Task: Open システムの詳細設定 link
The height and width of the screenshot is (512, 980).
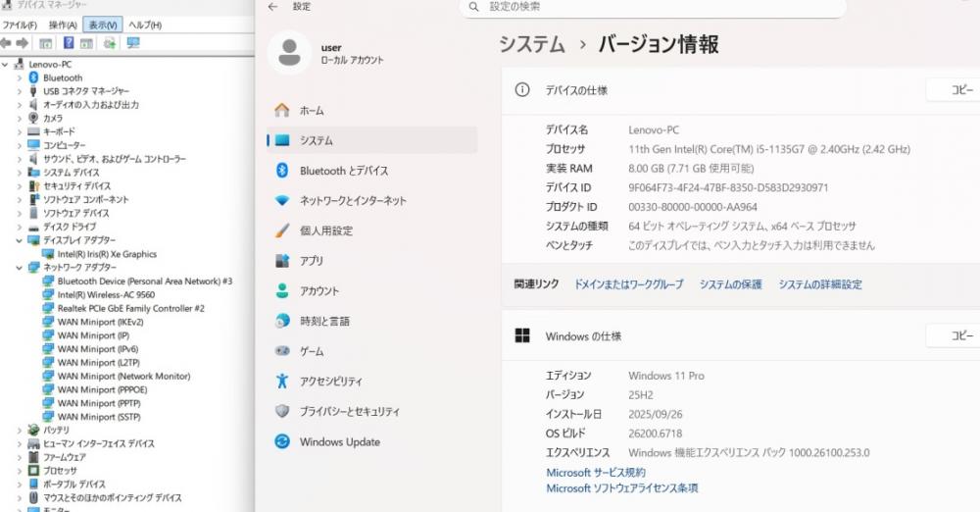Action: pyautogui.click(x=820, y=284)
